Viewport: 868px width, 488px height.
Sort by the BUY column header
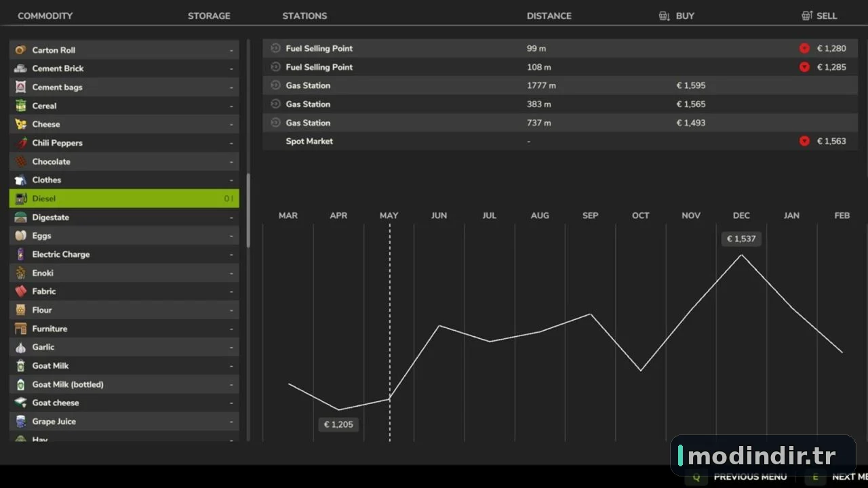[677, 16]
